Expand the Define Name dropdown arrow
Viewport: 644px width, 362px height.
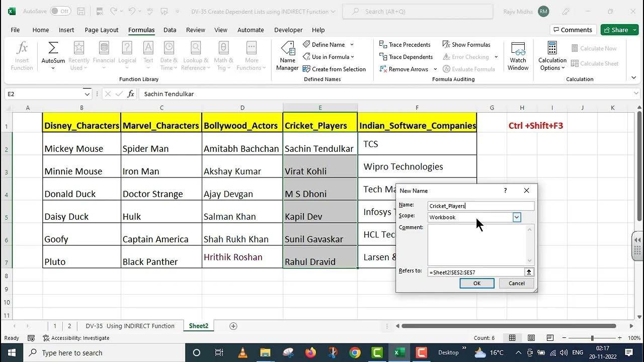point(352,45)
